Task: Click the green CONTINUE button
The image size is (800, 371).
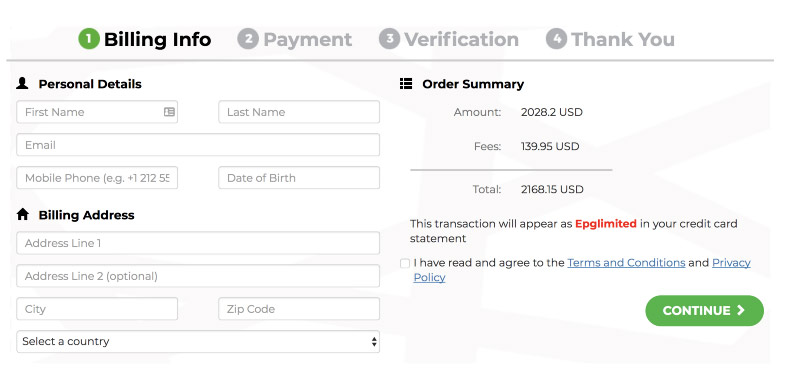Action: [x=704, y=310]
